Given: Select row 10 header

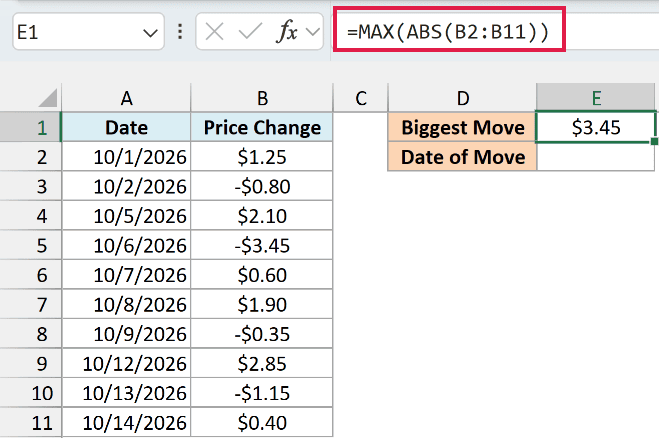Looking at the screenshot, I should coord(30,393).
